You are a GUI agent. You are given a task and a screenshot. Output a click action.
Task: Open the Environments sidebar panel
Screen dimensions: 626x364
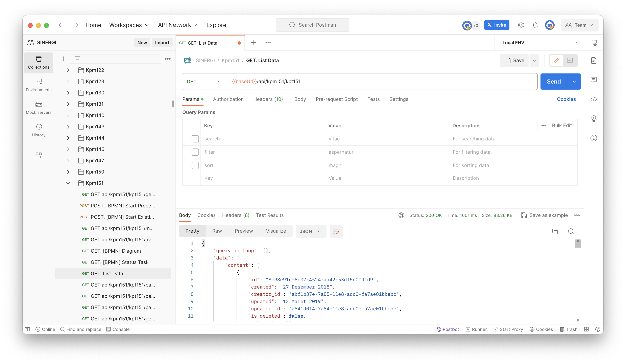[39, 85]
